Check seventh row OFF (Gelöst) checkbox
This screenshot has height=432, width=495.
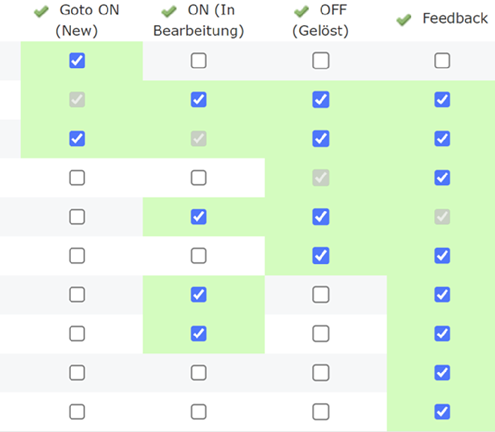click(x=321, y=295)
